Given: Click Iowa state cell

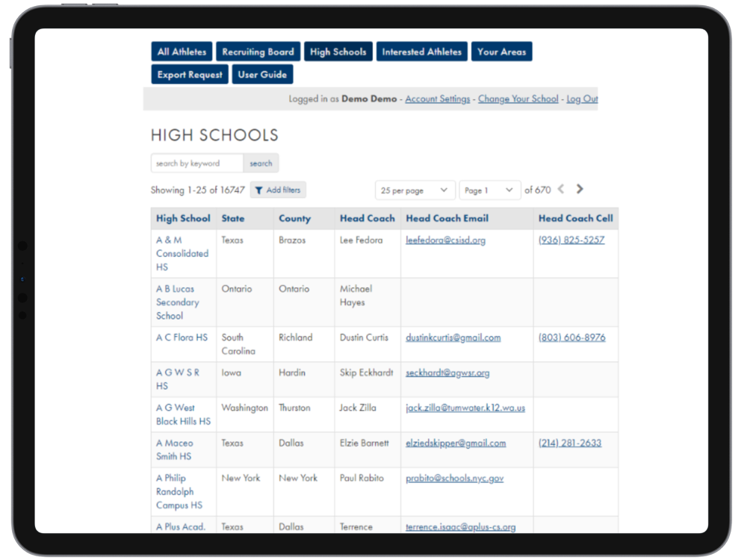Looking at the screenshot, I should click(x=231, y=373).
